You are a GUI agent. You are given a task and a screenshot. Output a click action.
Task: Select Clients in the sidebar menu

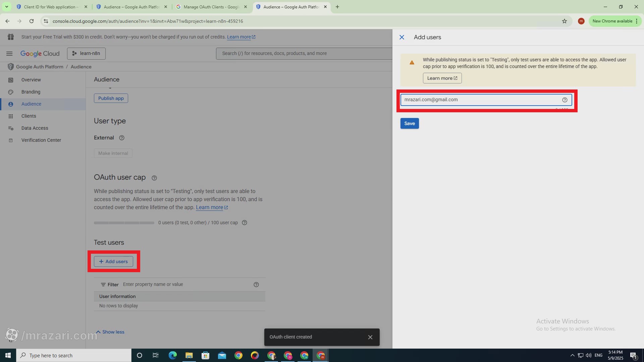[x=29, y=116]
